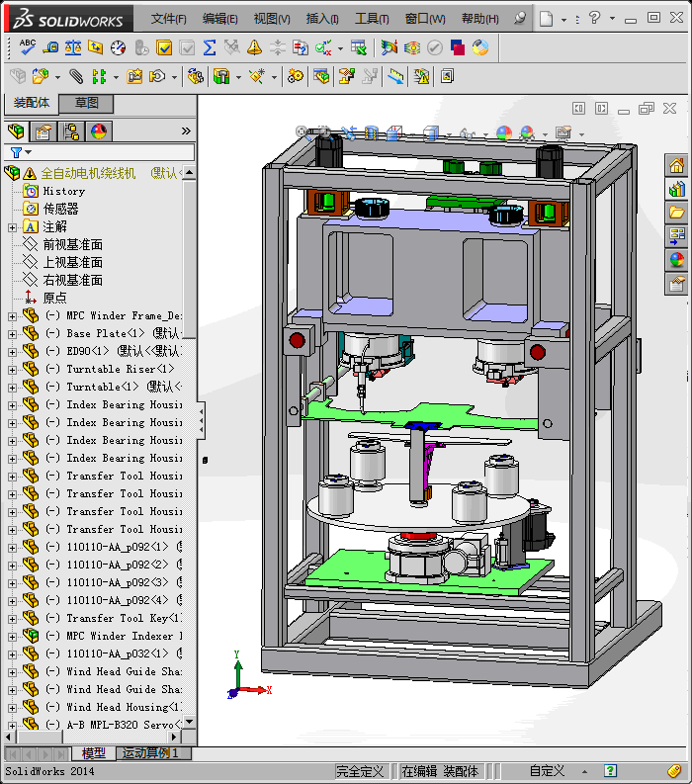Click the yellow bell curve analysis icon
This screenshot has width=692, height=784.
pyautogui.click(x=254, y=47)
